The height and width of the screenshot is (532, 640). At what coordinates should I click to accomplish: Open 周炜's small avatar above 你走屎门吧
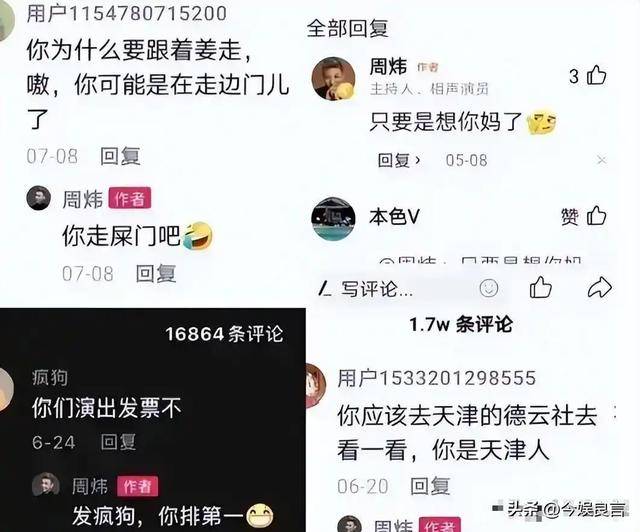(39, 198)
